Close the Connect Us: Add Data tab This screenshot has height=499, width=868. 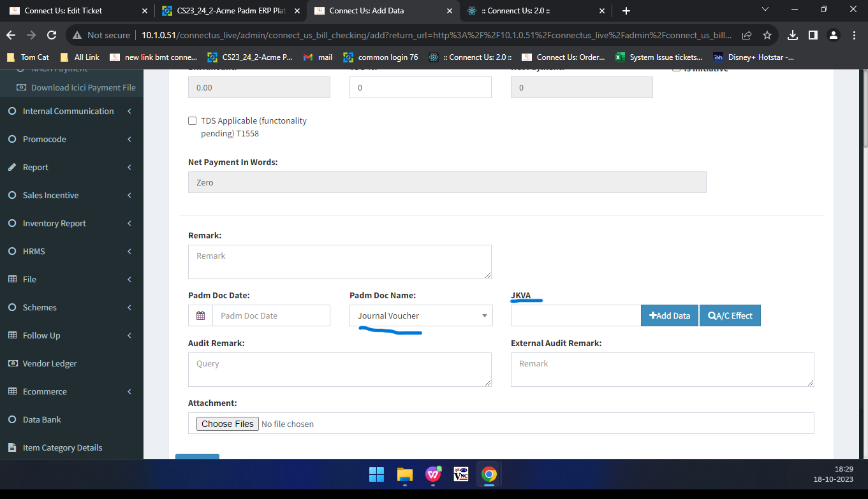[x=449, y=11]
